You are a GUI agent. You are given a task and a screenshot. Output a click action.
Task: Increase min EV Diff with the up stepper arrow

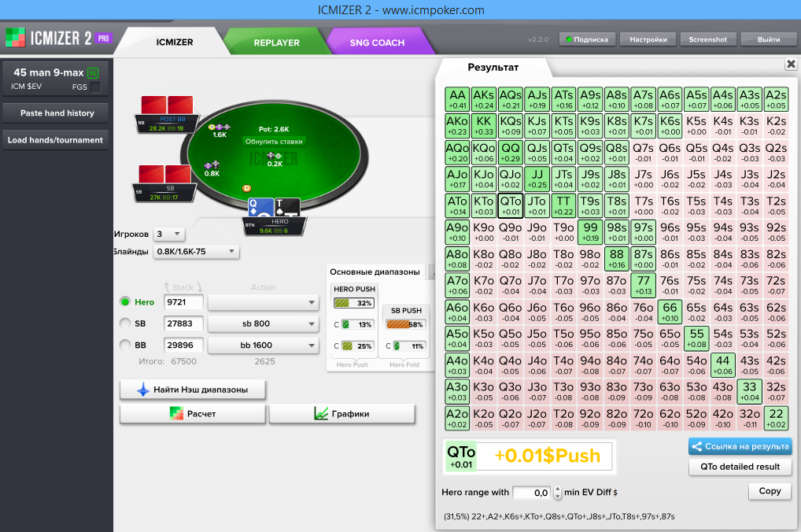tap(557, 489)
